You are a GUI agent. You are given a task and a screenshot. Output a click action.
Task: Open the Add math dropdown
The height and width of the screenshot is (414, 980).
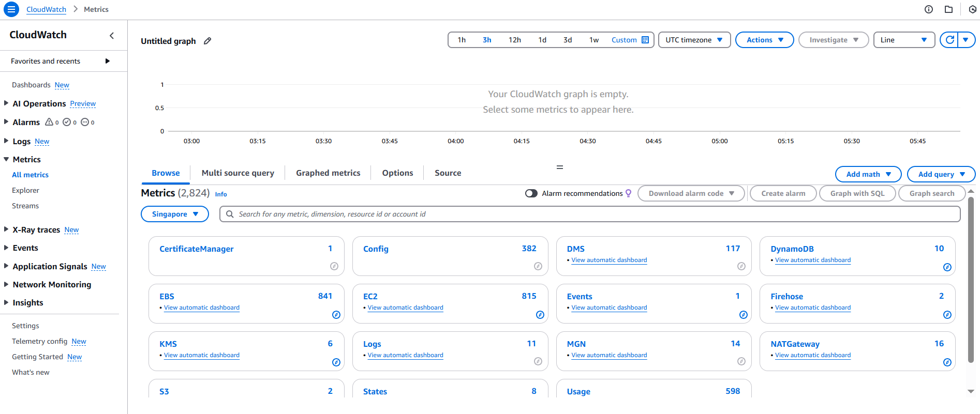click(868, 174)
